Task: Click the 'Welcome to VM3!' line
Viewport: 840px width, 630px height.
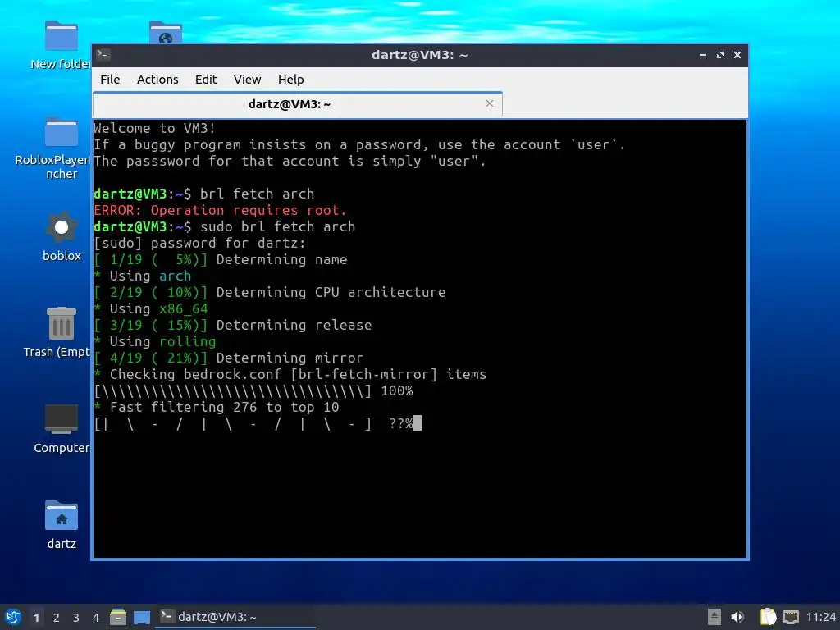Action: [154, 128]
